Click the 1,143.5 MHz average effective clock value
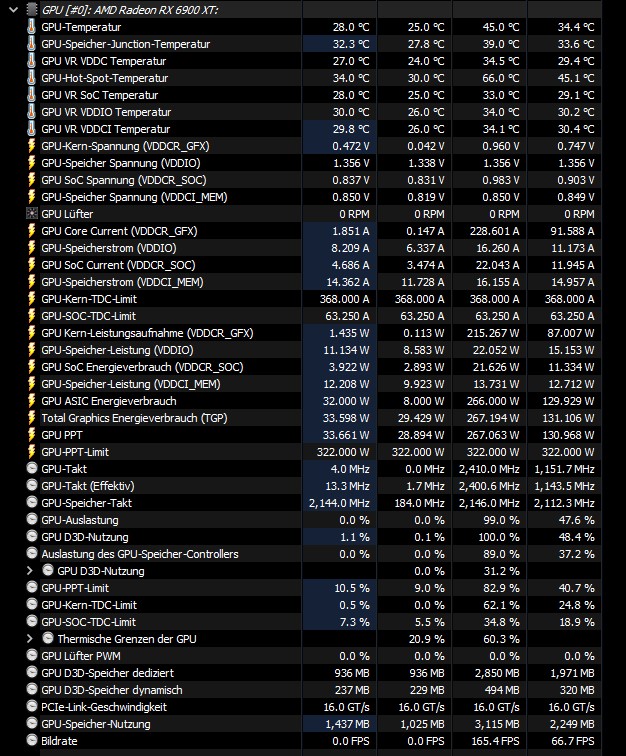626x756 pixels. (x=564, y=486)
